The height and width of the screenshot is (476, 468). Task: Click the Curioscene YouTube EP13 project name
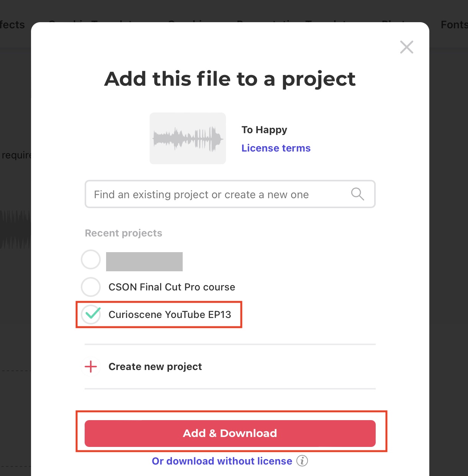[170, 315]
